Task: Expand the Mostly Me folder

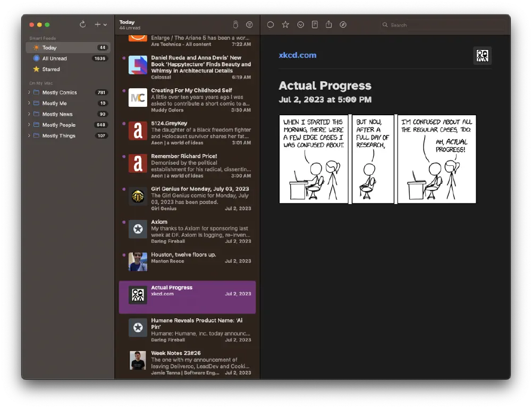Action: pyautogui.click(x=29, y=103)
